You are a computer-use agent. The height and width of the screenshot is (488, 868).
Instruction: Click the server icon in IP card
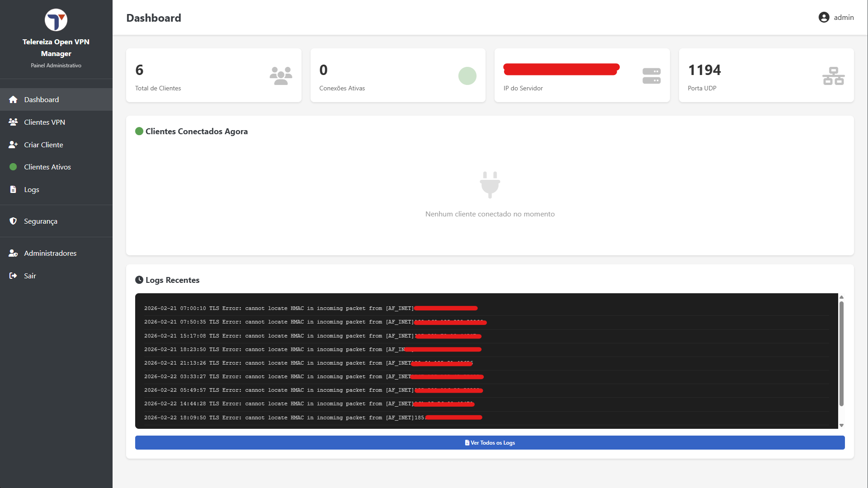pyautogui.click(x=651, y=75)
